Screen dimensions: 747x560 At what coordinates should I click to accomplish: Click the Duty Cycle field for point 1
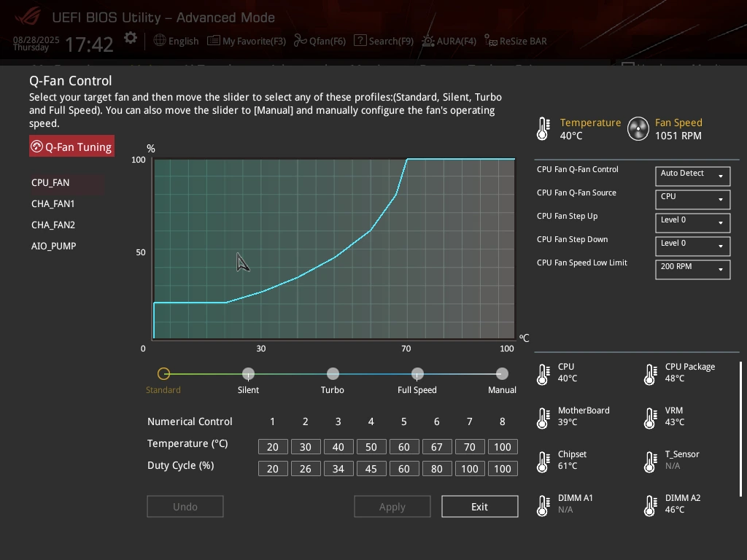pos(273,469)
